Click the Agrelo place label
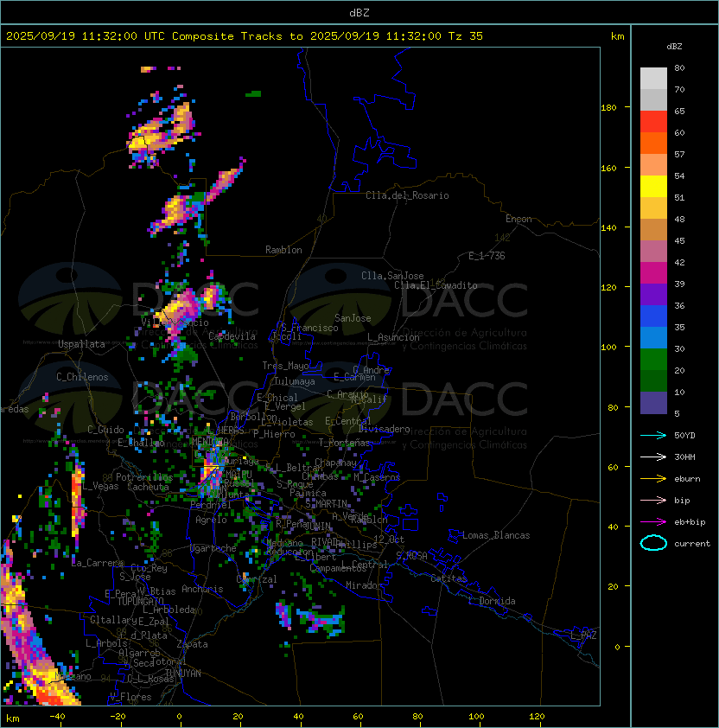Screen dimensions: 719x728 tap(211, 520)
